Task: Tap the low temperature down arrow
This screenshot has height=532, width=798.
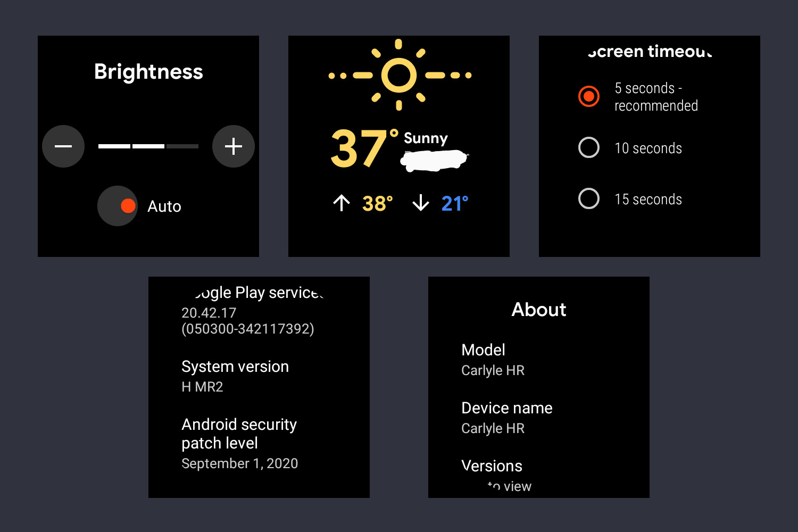Action: [x=421, y=203]
